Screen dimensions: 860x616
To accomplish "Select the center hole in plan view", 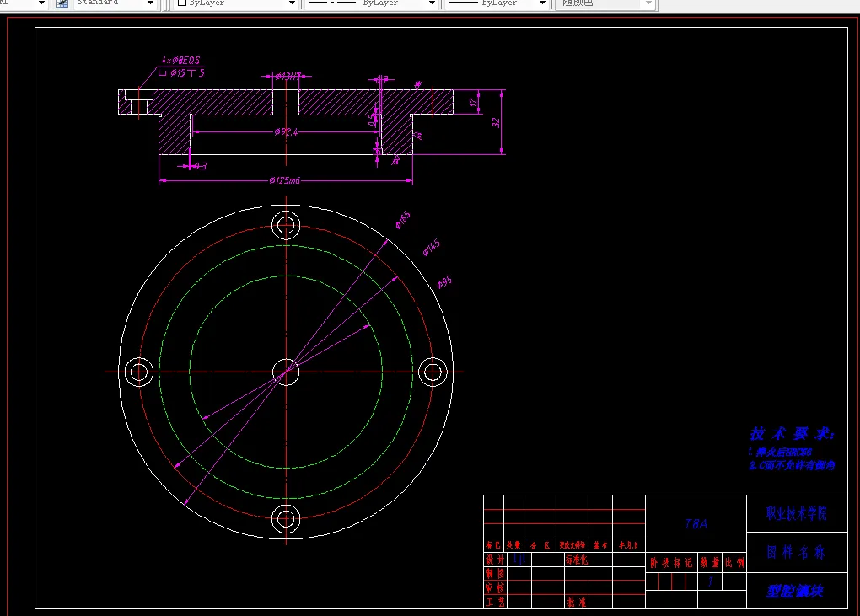I will click(286, 372).
